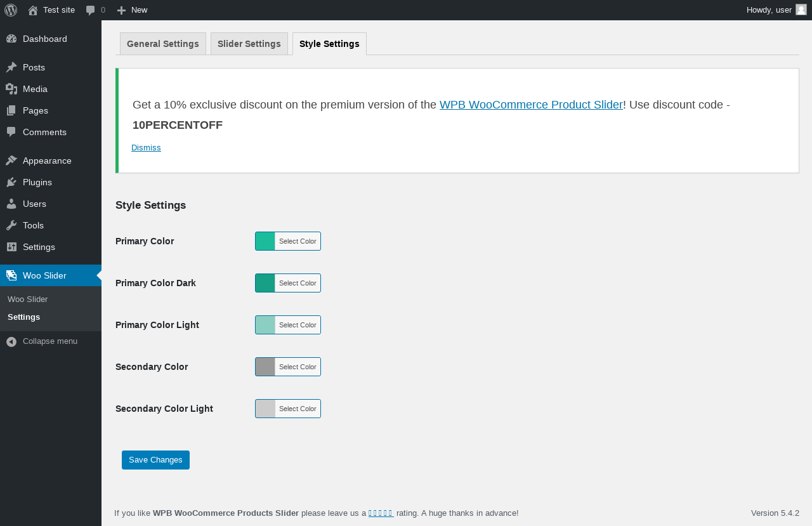
Task: Click the Tools wrench icon
Action: [11, 225]
